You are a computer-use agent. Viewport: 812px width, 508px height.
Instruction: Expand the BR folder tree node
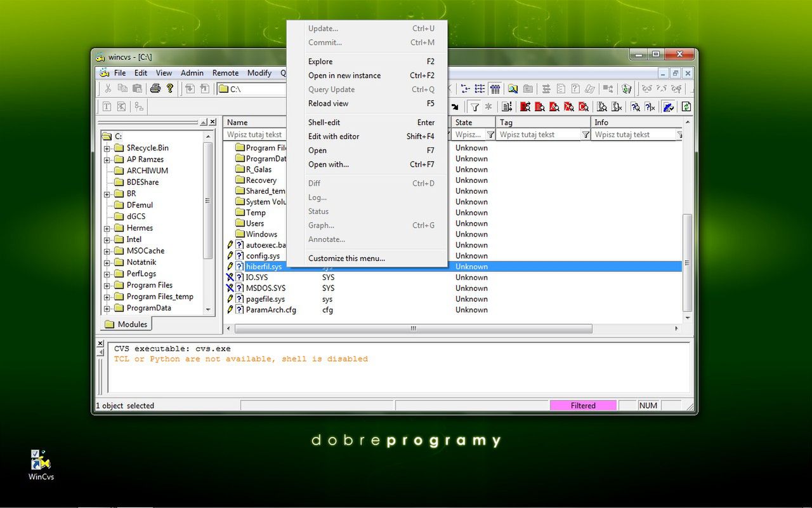[x=107, y=194]
